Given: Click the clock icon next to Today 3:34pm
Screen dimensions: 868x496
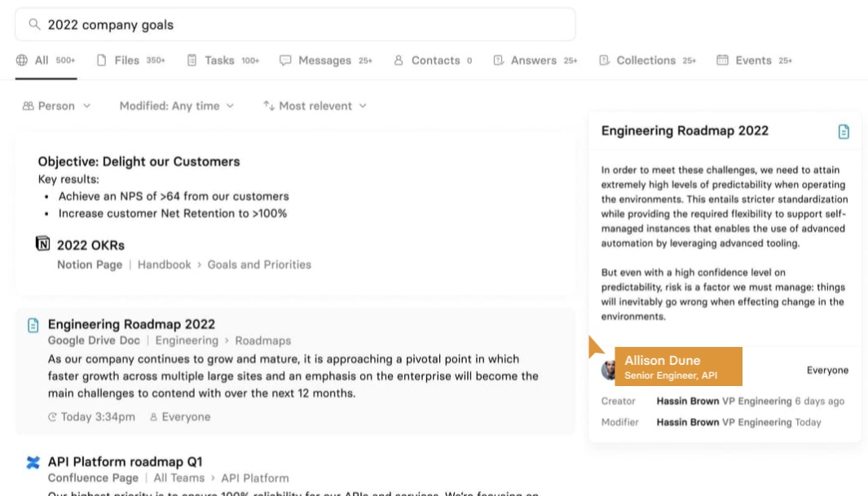Looking at the screenshot, I should click(x=52, y=417).
